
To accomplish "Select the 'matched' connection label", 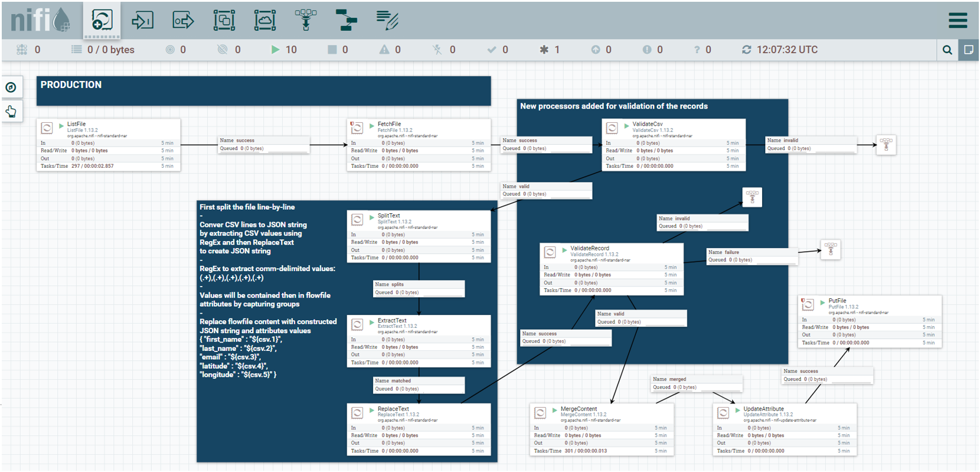I will click(x=419, y=385).
